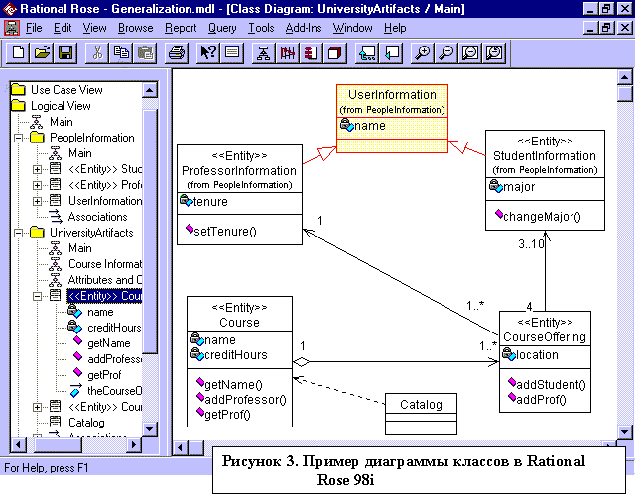Open the Help menu
Viewport: 635px width, 496px height.
pos(395,28)
